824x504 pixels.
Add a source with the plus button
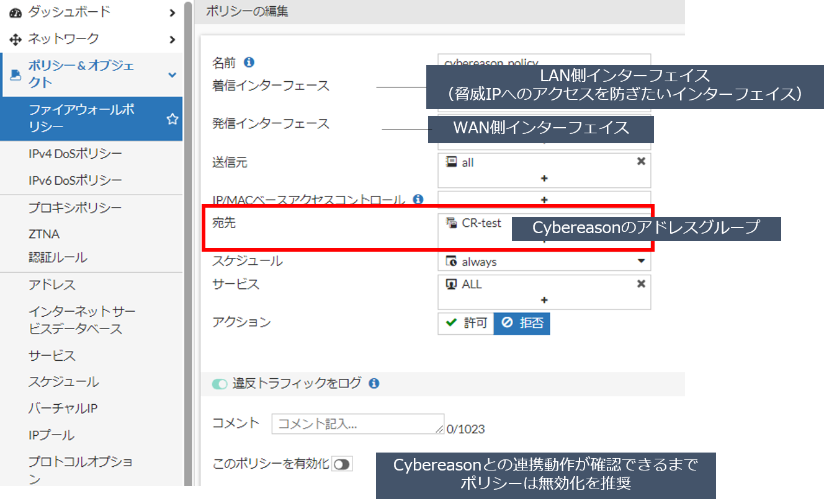pyautogui.click(x=544, y=178)
